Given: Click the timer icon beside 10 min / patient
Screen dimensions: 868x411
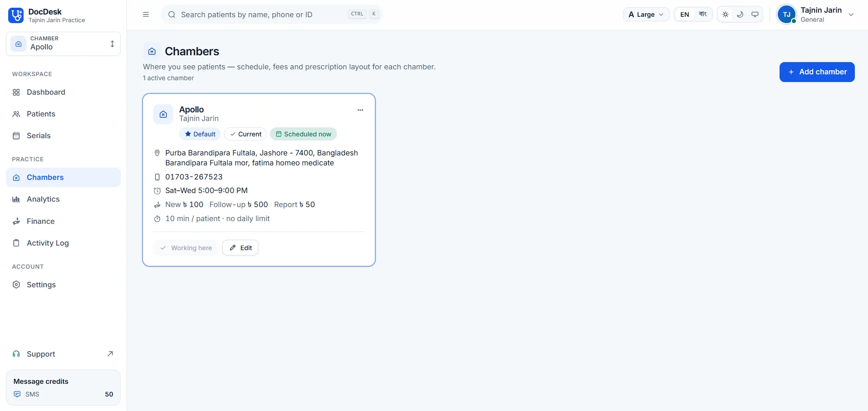Looking at the screenshot, I should [x=157, y=219].
